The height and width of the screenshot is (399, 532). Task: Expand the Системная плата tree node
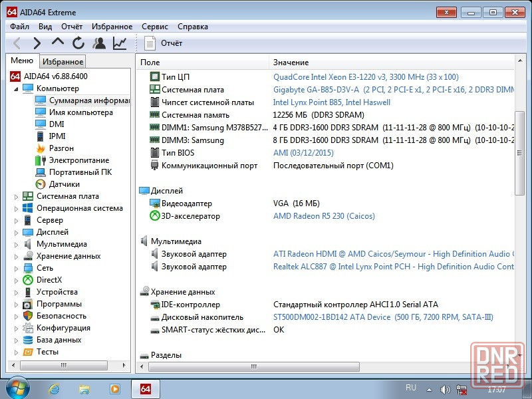tap(16, 196)
